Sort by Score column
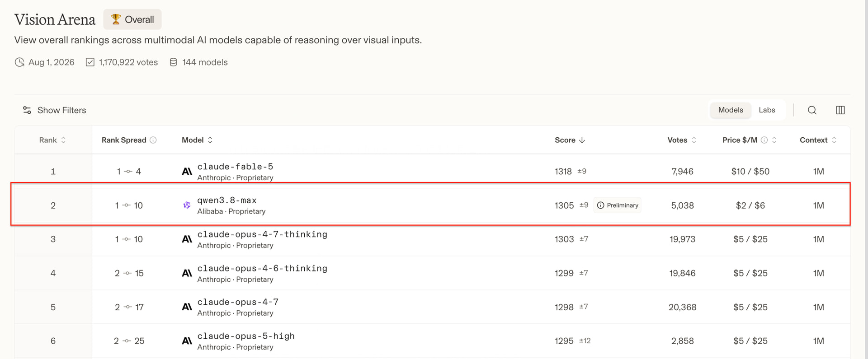The width and height of the screenshot is (868, 359). point(570,140)
